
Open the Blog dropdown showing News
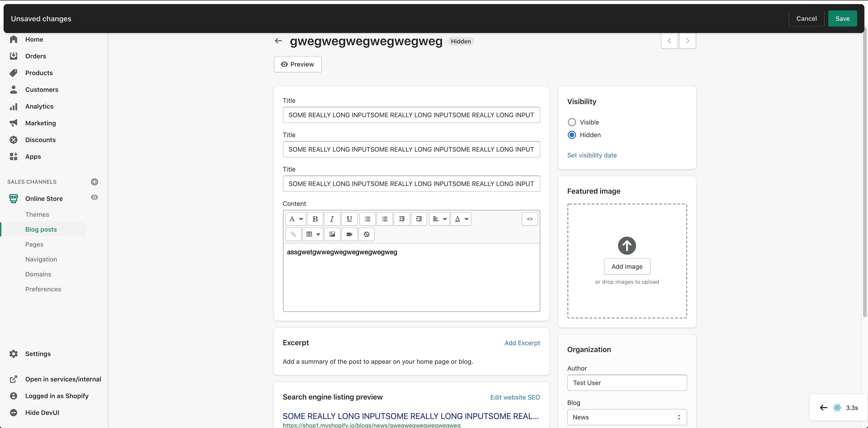coord(626,417)
